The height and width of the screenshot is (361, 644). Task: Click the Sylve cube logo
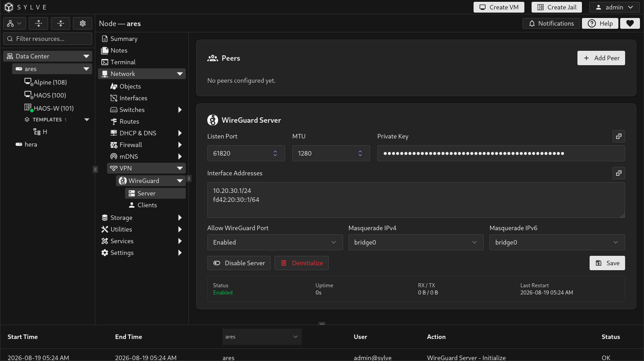pos(9,7)
